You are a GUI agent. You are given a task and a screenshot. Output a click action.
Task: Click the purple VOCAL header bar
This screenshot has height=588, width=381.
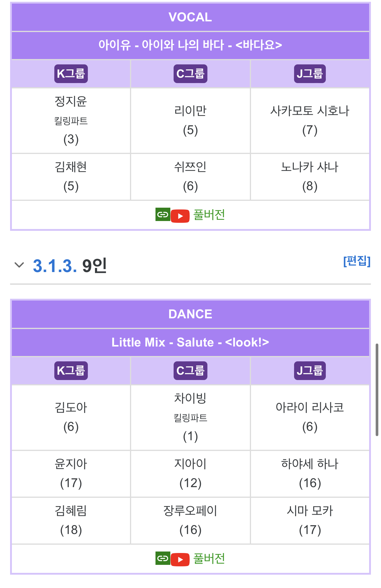tap(190, 17)
